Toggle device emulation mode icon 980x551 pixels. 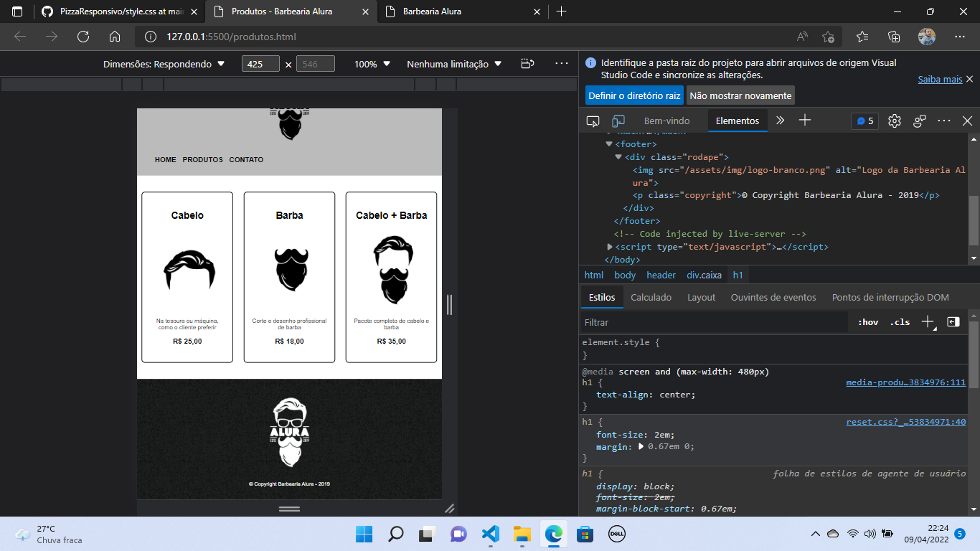point(618,121)
